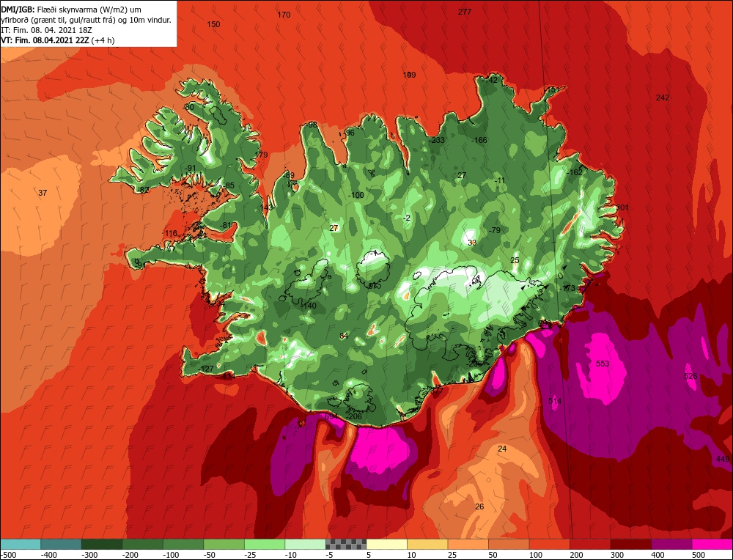733x560 pixels.
Task: Click the map value 553 in the magenta area
Action: (603, 364)
